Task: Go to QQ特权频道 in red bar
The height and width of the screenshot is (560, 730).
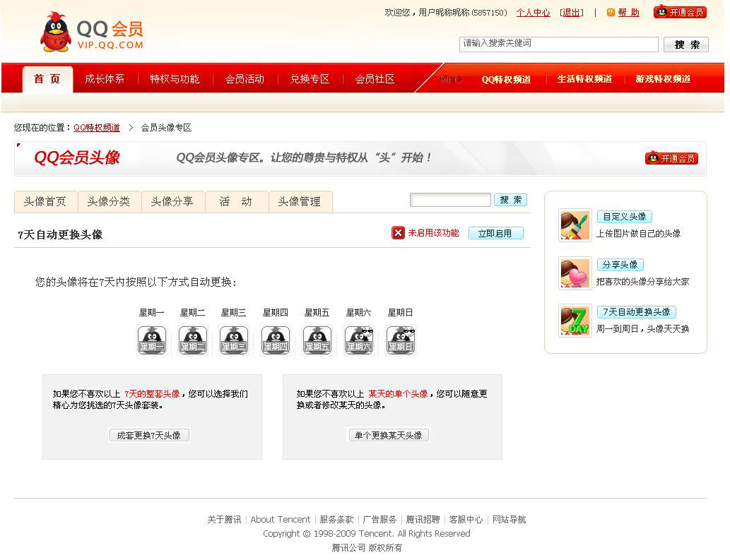Action: (x=506, y=80)
